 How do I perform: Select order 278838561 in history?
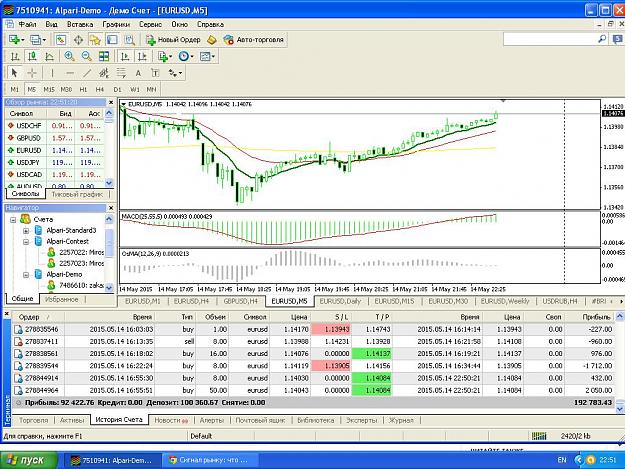(314, 353)
